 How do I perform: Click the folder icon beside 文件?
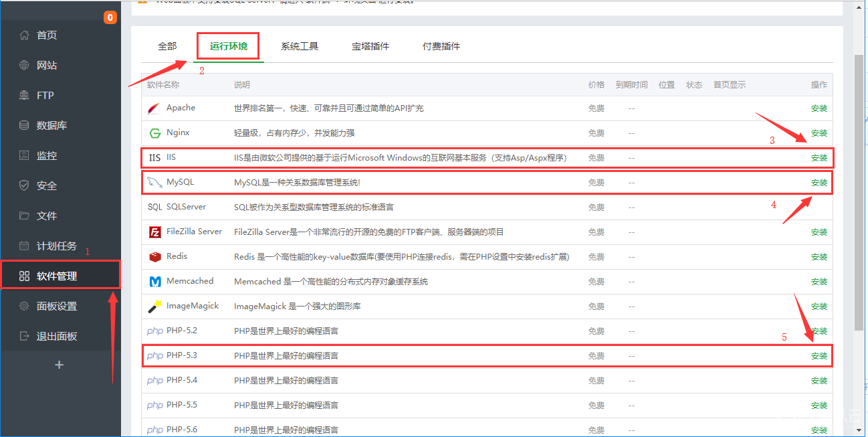25,215
